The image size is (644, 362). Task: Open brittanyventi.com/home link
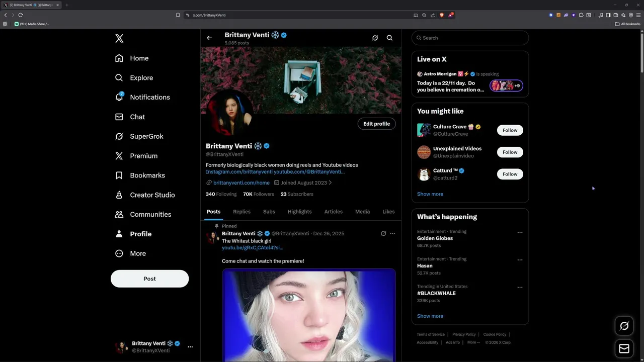(x=242, y=183)
